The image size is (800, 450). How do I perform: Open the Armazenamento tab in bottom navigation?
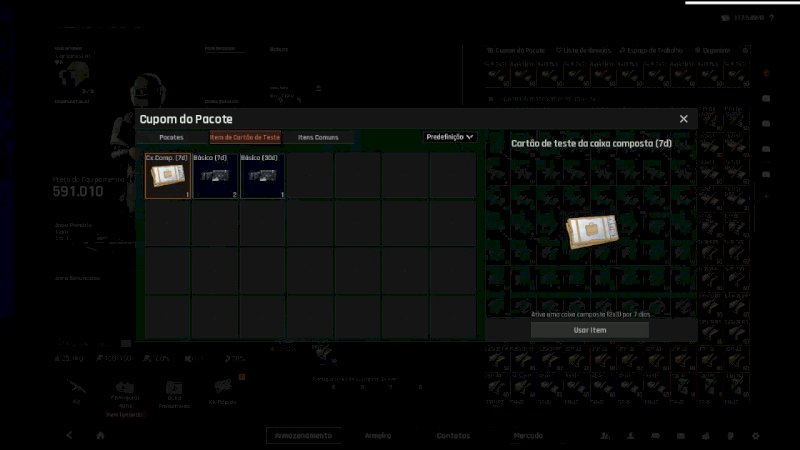tap(303, 436)
